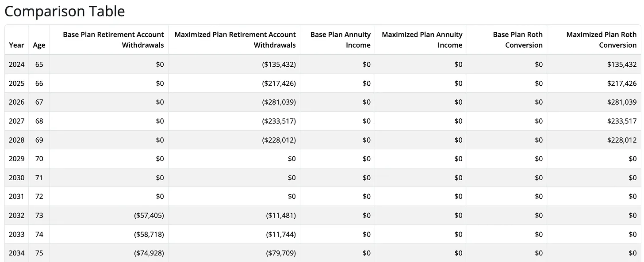Screen dimensions: 644x262
Task: Click the Base Plan Annuity Income header
Action: pos(340,40)
